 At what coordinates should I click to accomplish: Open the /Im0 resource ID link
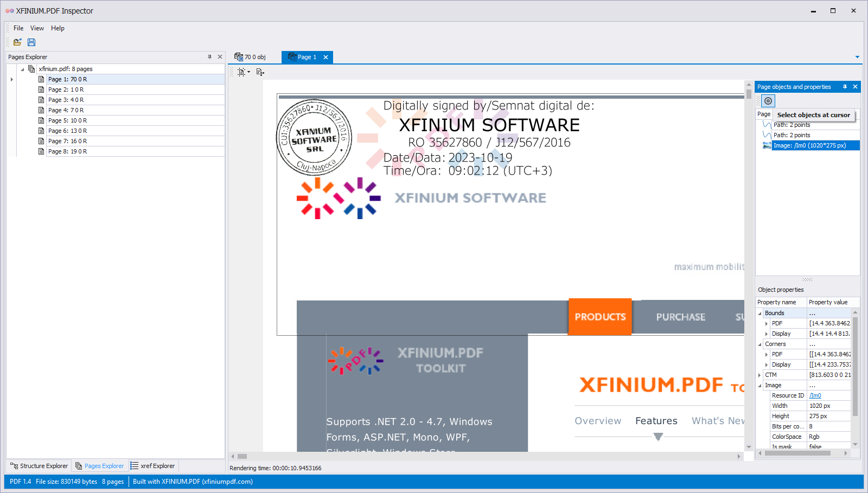click(815, 396)
